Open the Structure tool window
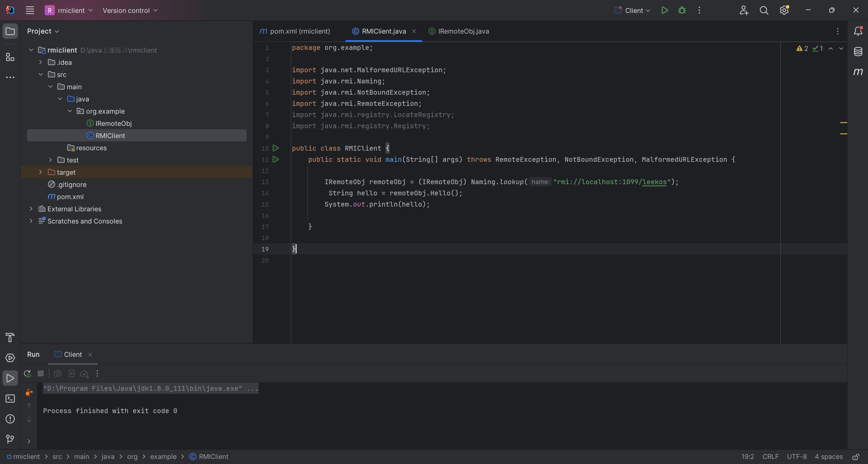Screen dimensions: 868x464 point(10,57)
